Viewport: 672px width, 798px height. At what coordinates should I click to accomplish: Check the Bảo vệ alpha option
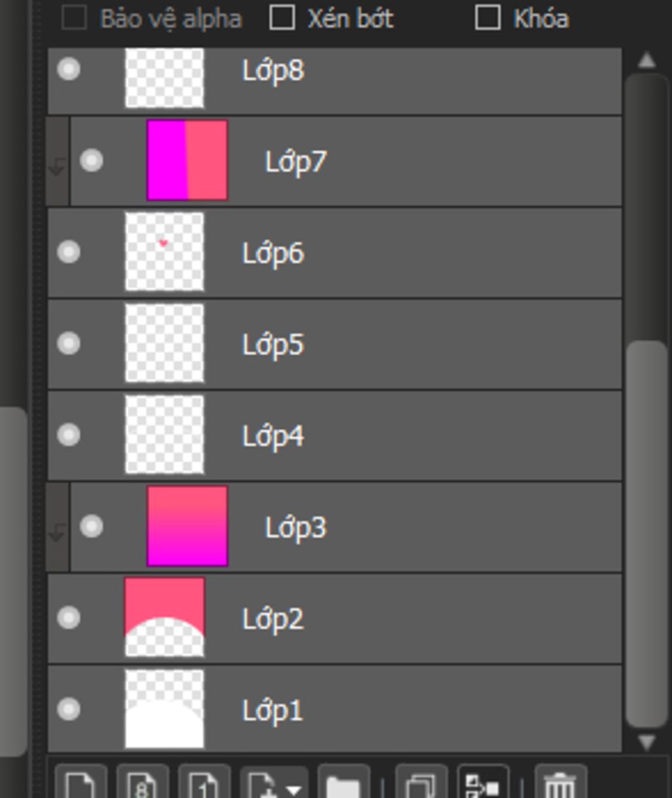[x=74, y=18]
